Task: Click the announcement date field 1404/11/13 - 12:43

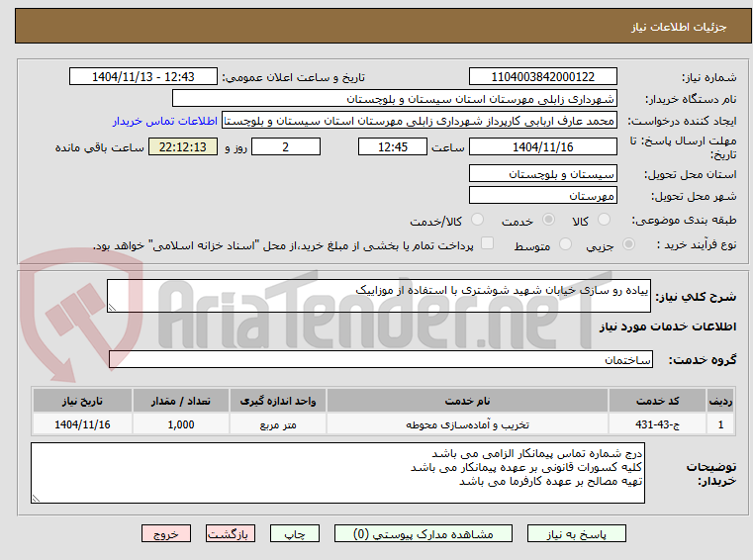Action: tap(143, 76)
